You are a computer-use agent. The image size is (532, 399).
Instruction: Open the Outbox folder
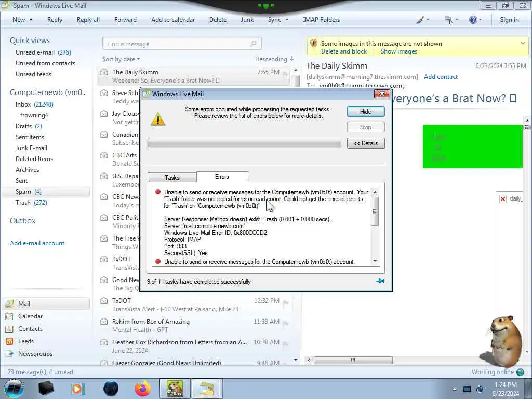click(22, 221)
